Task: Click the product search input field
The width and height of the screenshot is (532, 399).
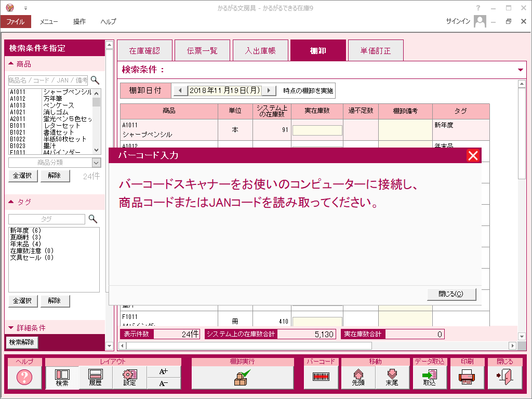Action: coord(48,81)
